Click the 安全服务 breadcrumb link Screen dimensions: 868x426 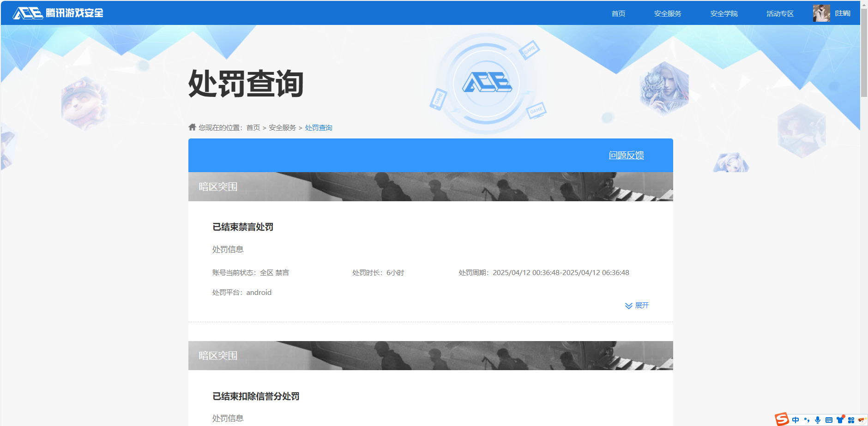click(x=282, y=128)
